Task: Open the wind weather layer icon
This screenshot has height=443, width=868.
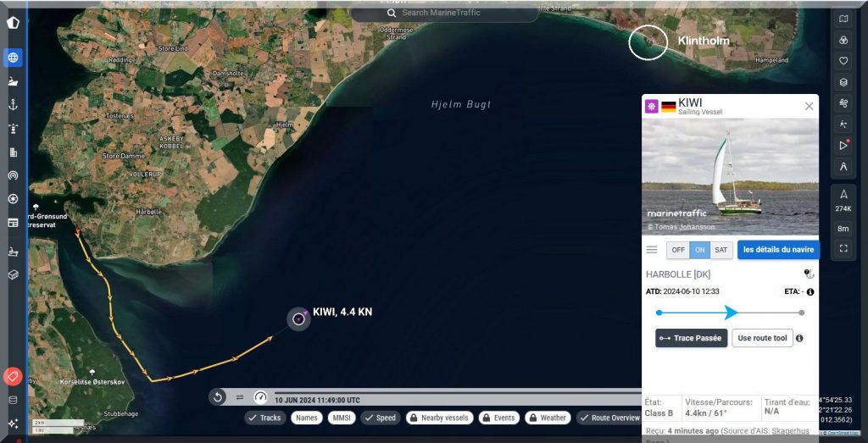Action: [x=843, y=103]
